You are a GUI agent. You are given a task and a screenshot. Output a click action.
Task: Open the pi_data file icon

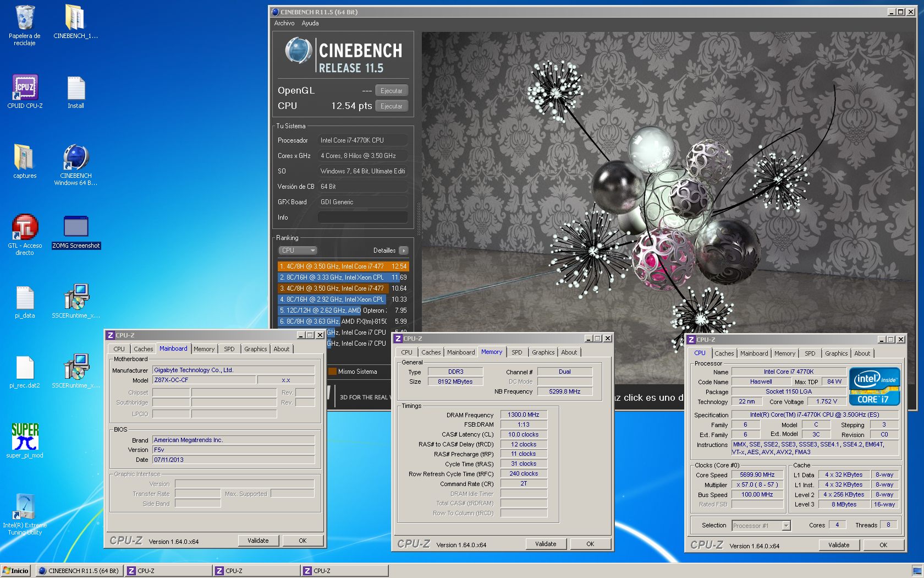(25, 302)
